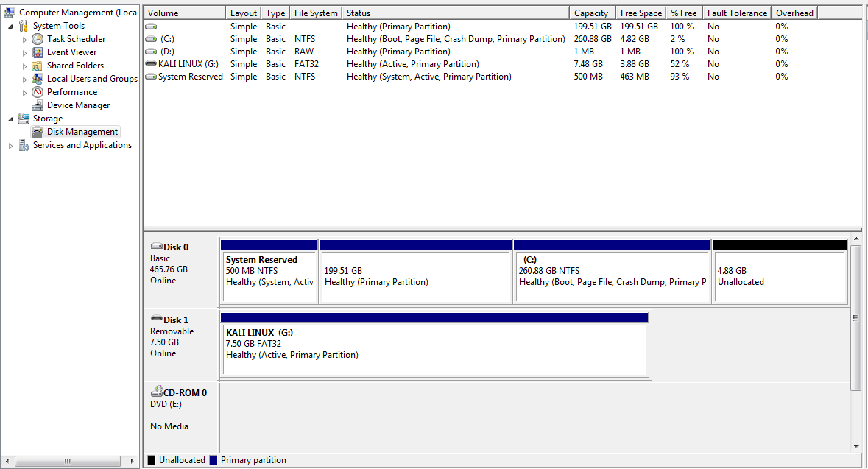
Task: Click the FAT32 file system cell in list
Action: pyautogui.click(x=307, y=64)
